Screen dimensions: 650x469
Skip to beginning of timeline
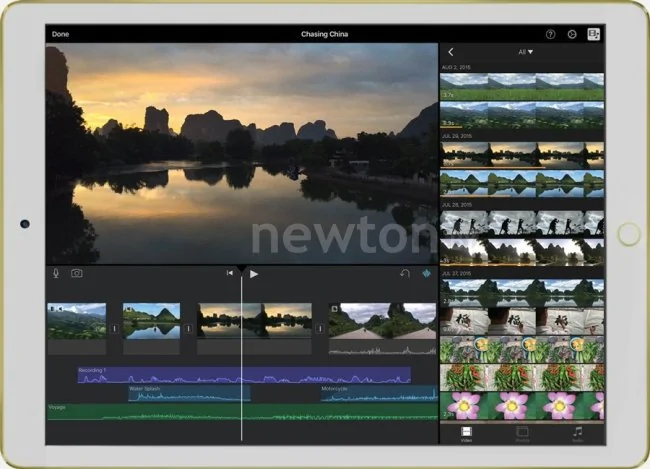click(230, 273)
